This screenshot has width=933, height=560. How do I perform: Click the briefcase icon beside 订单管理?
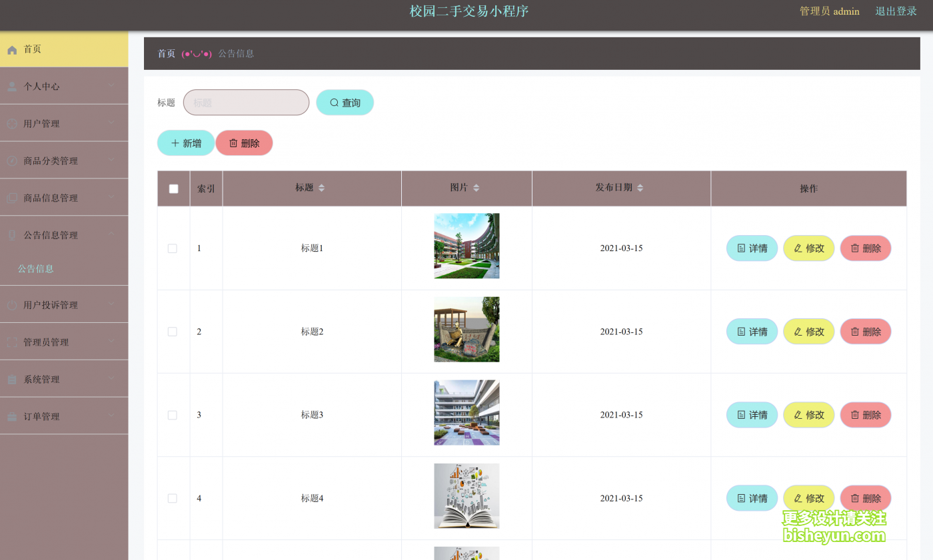12,417
